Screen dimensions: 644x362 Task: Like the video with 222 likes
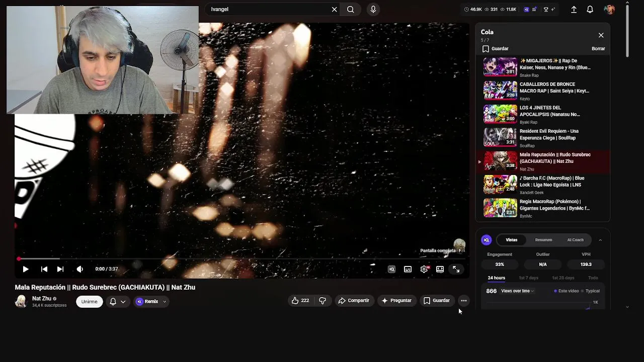(300, 301)
